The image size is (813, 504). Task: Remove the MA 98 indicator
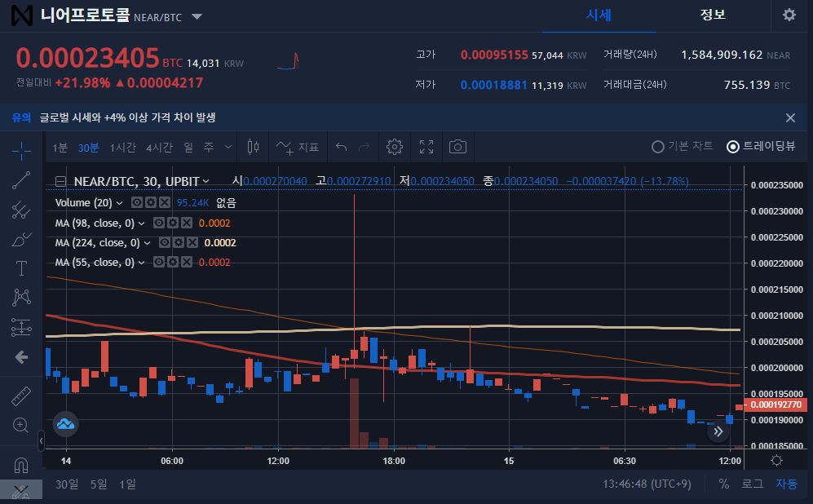(187, 223)
